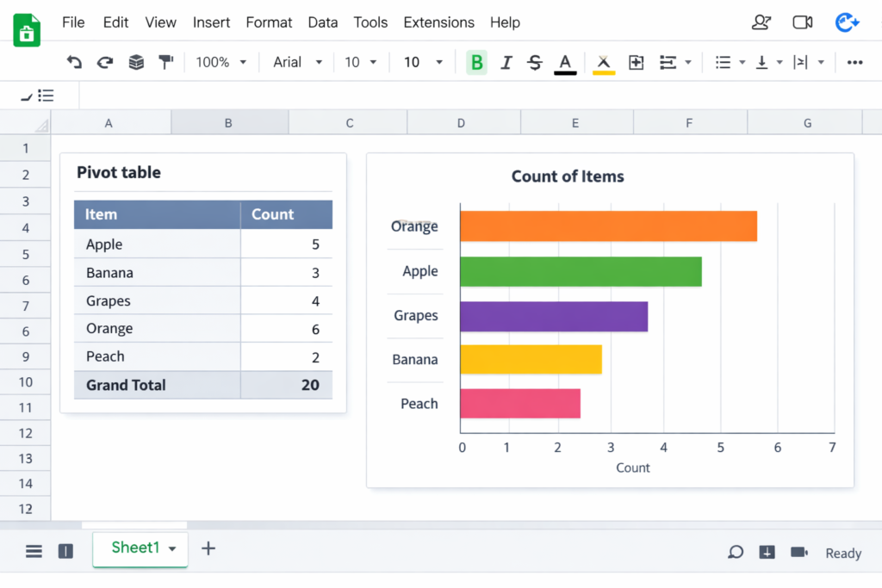The image size is (882, 588).
Task: Select the paint format roller icon
Action: pyautogui.click(x=165, y=62)
